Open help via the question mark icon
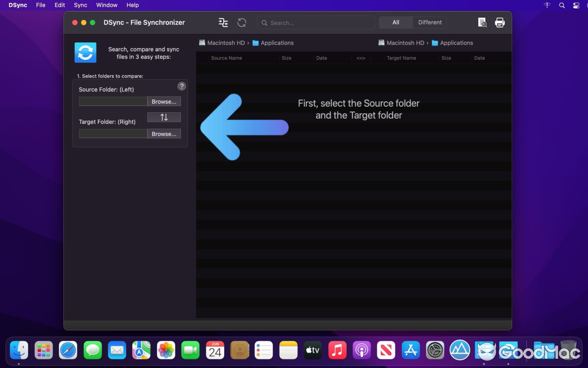This screenshot has width=588, height=368. (181, 86)
